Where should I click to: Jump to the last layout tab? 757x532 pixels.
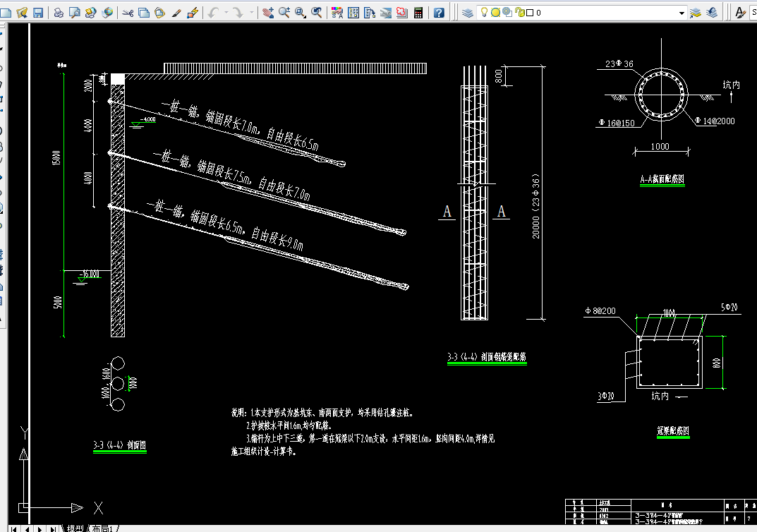pos(53,529)
